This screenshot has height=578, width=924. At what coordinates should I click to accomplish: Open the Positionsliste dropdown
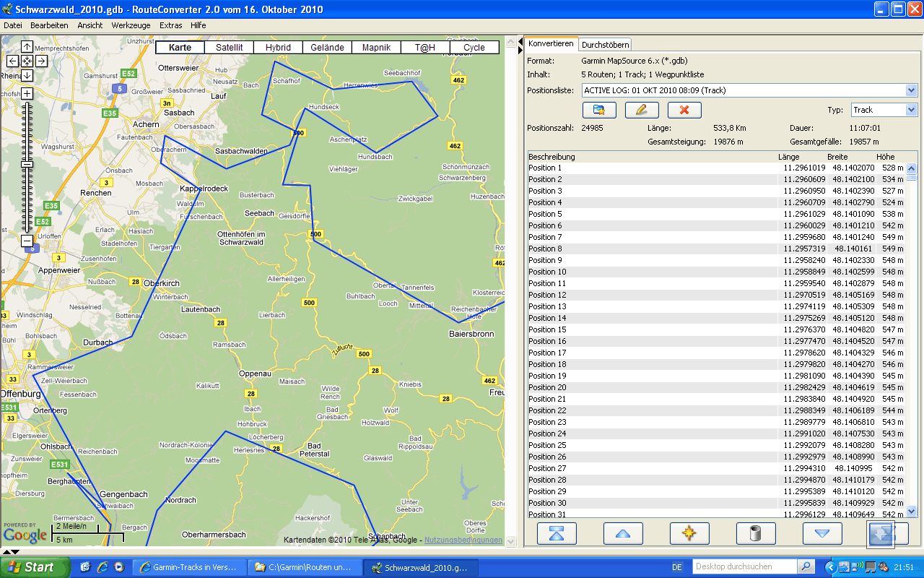[x=911, y=90]
